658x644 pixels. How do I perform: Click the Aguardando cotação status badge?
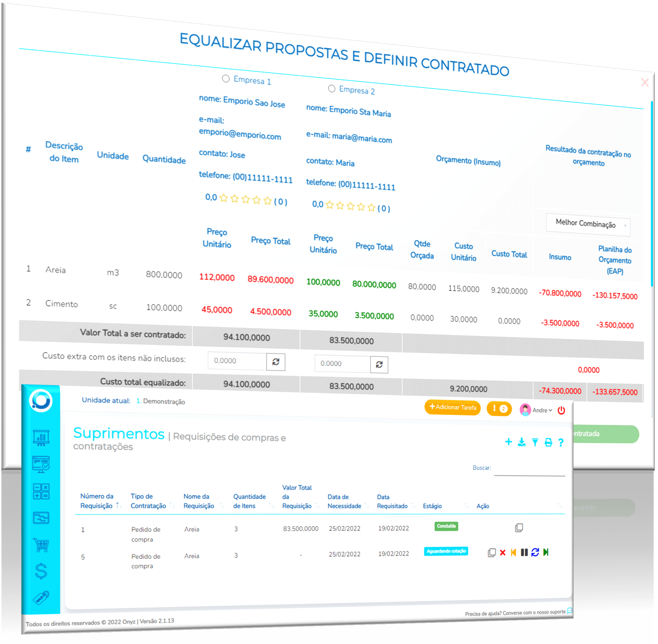tap(446, 551)
